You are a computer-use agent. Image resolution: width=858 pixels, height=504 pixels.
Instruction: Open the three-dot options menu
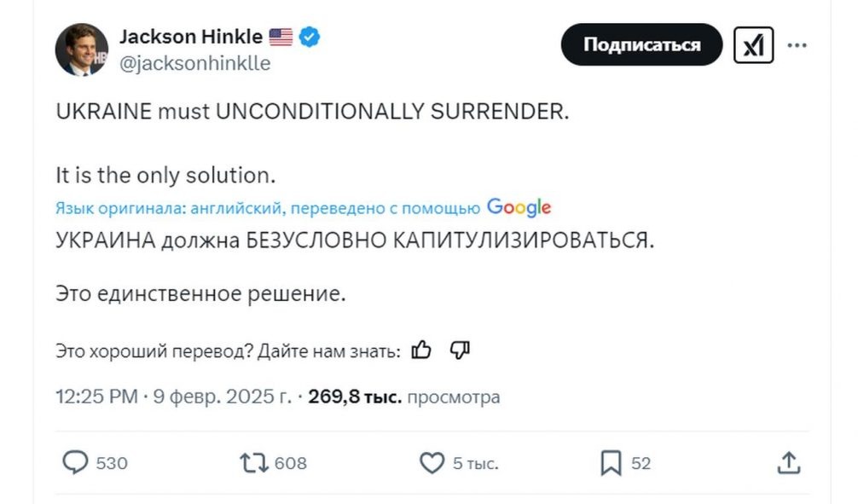click(797, 45)
